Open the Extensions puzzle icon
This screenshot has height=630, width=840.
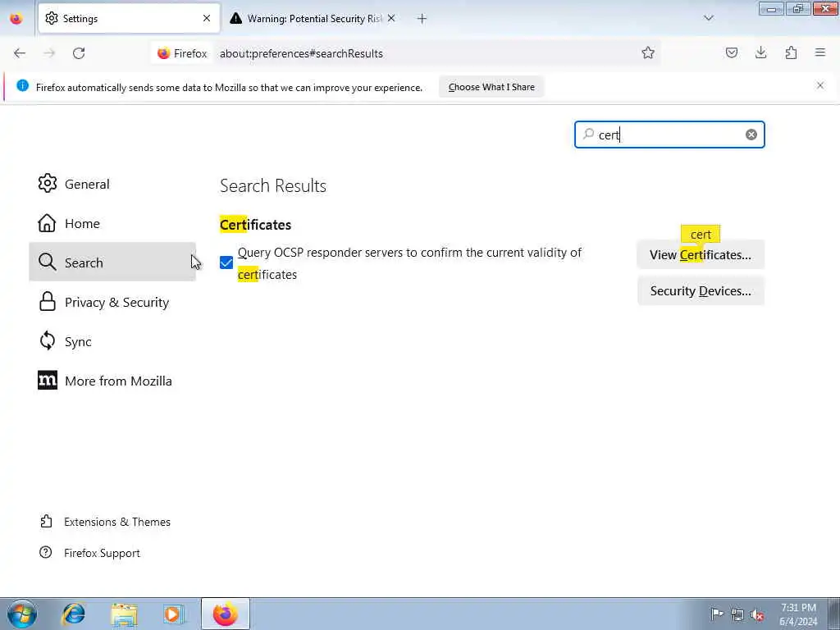coord(791,52)
